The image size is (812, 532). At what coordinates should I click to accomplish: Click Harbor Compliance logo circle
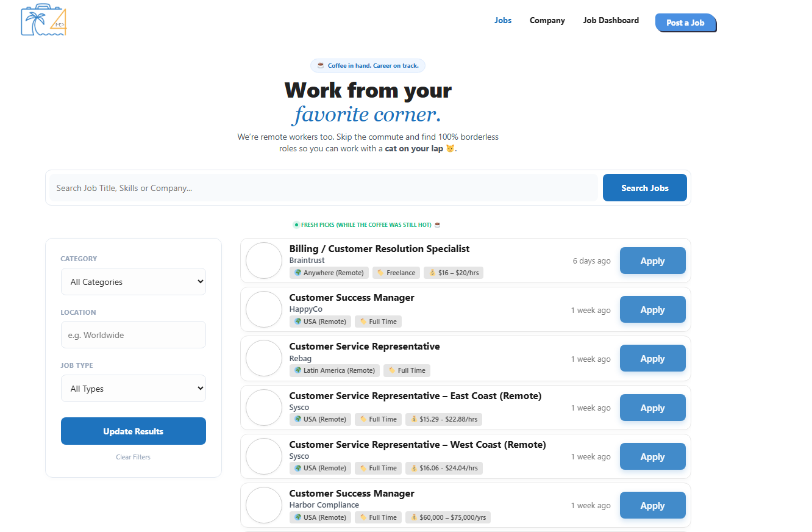click(x=264, y=505)
